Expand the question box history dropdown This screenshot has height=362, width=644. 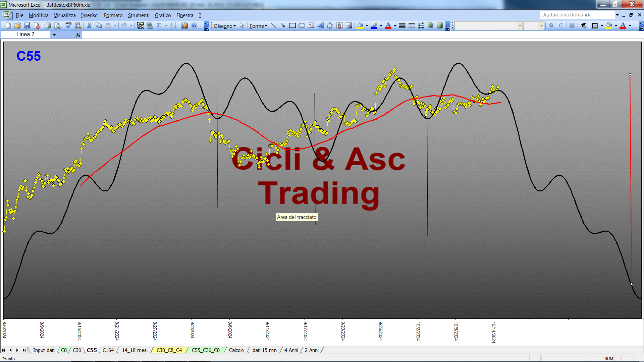[x=617, y=15]
